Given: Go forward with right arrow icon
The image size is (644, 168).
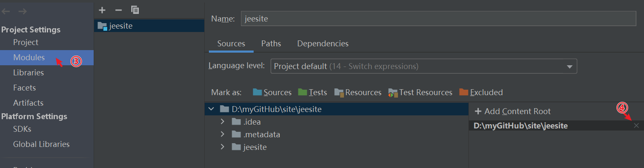Looking at the screenshot, I should tap(23, 11).
